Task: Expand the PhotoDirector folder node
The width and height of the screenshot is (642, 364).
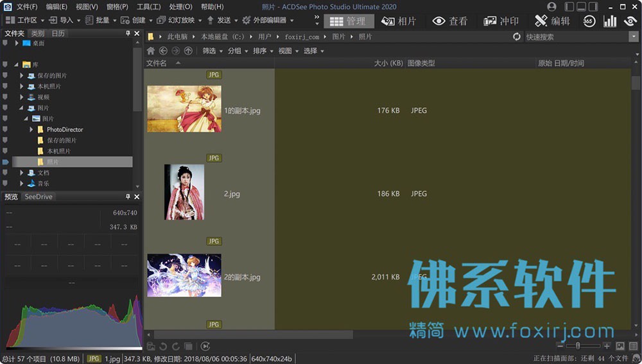Action: (31, 130)
